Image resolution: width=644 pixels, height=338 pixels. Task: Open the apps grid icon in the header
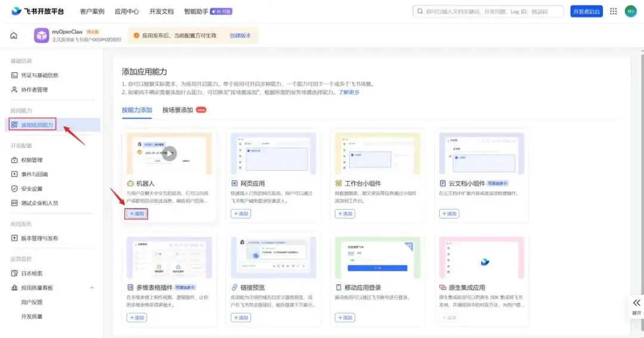pos(613,11)
